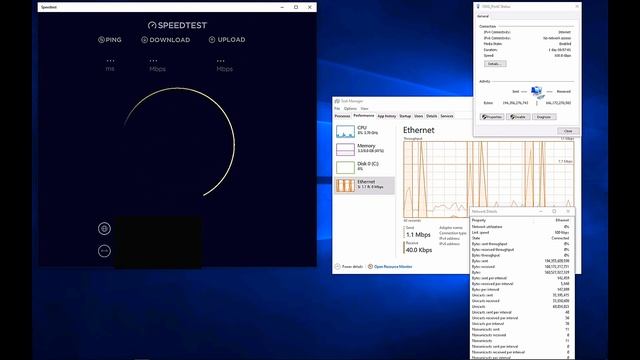Minimize the Speedtest window
The image size is (640, 360).
tap(282, 7)
